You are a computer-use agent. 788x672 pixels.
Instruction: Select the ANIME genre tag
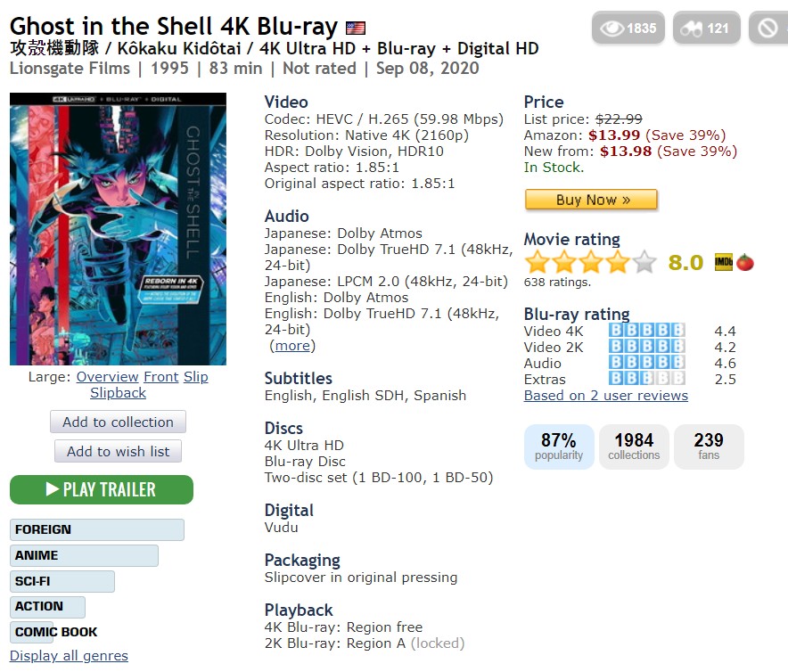(84, 555)
